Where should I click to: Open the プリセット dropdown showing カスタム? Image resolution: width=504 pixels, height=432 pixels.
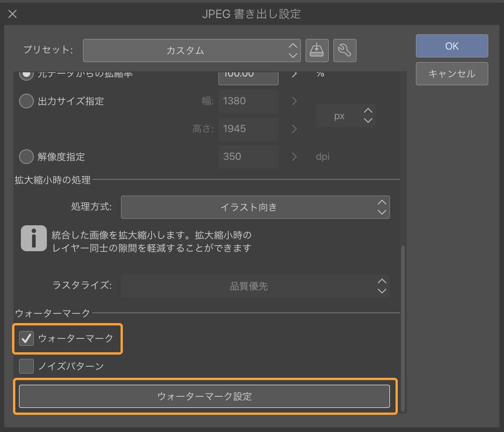[x=191, y=50]
